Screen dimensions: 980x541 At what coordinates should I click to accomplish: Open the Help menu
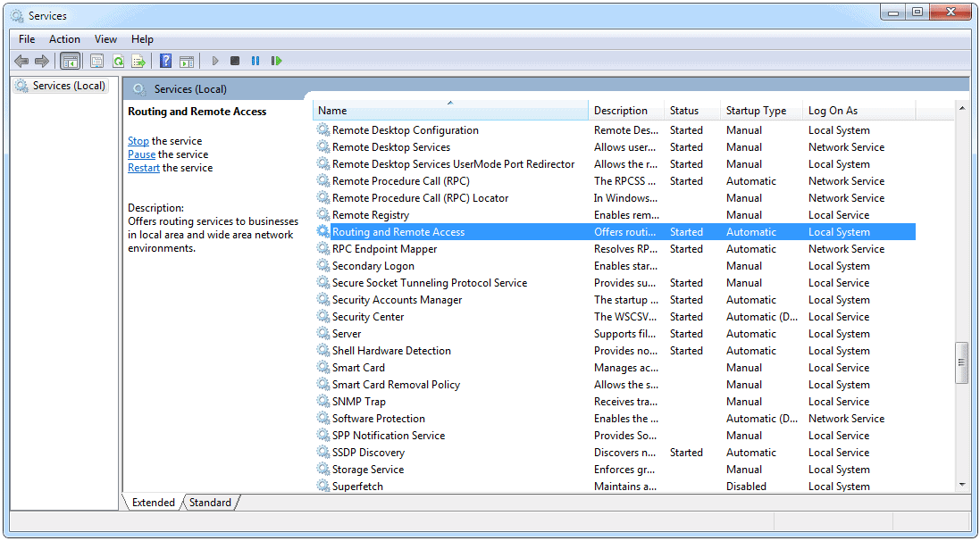142,38
